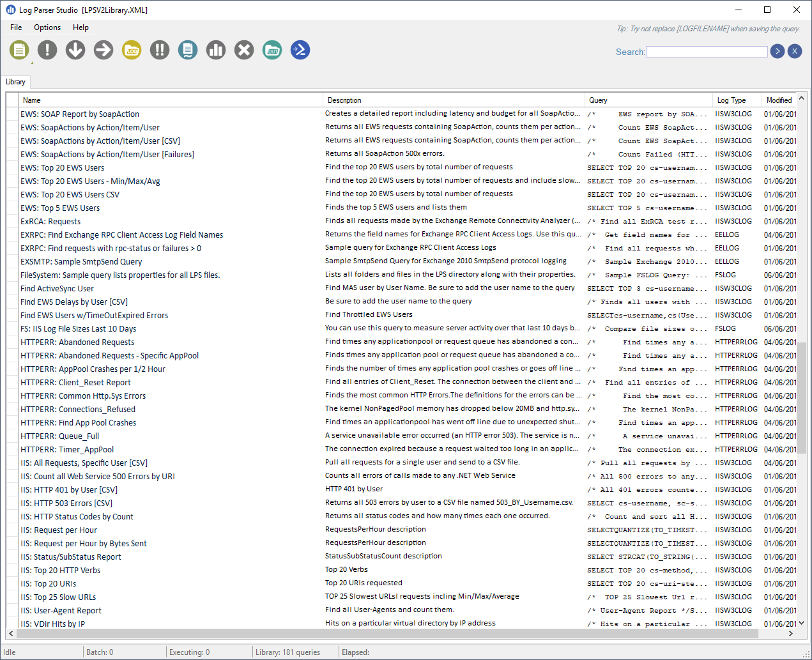Viewport: 812px width, 660px height.
Task: Click the bar chart icon
Action: (216, 50)
